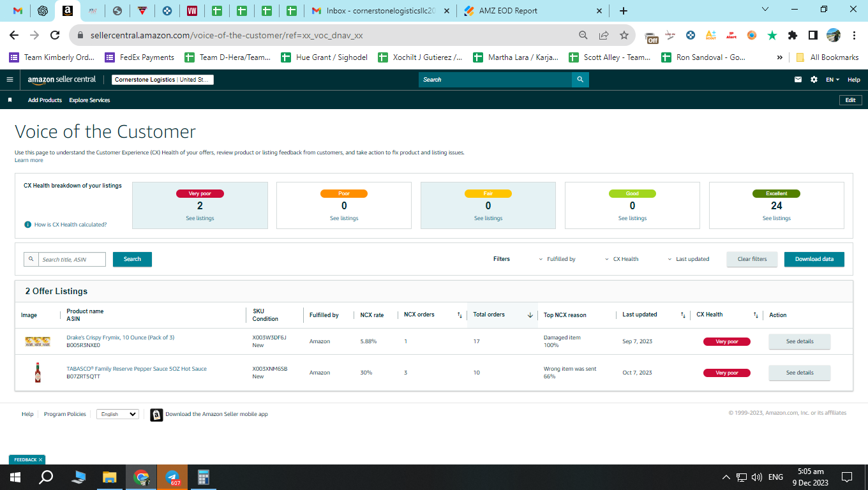Click the info icon near CX Health calculated

pos(27,225)
